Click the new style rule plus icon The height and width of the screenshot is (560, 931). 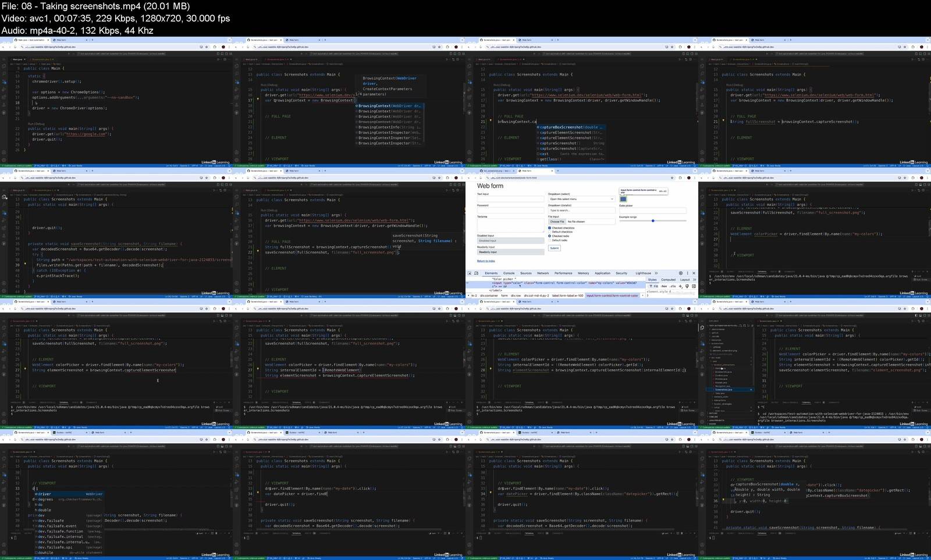(x=680, y=286)
